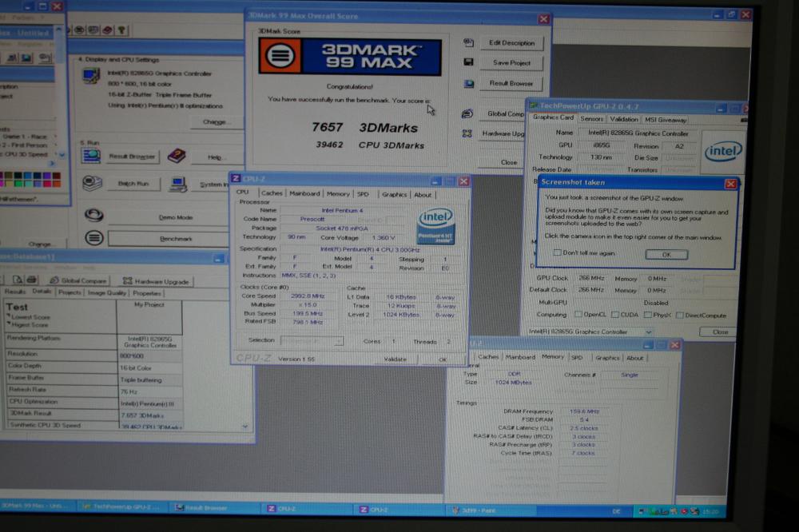Click the Batch Run button

[x=133, y=184]
